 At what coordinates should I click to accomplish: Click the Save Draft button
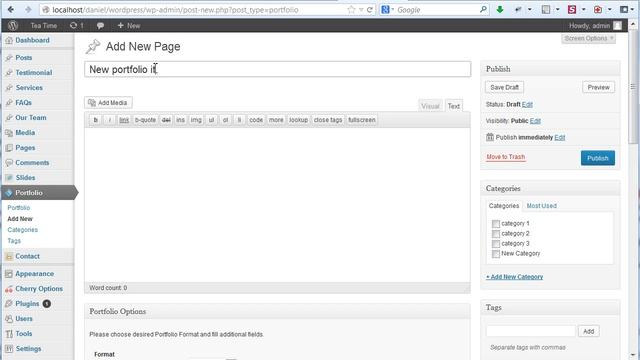point(504,87)
